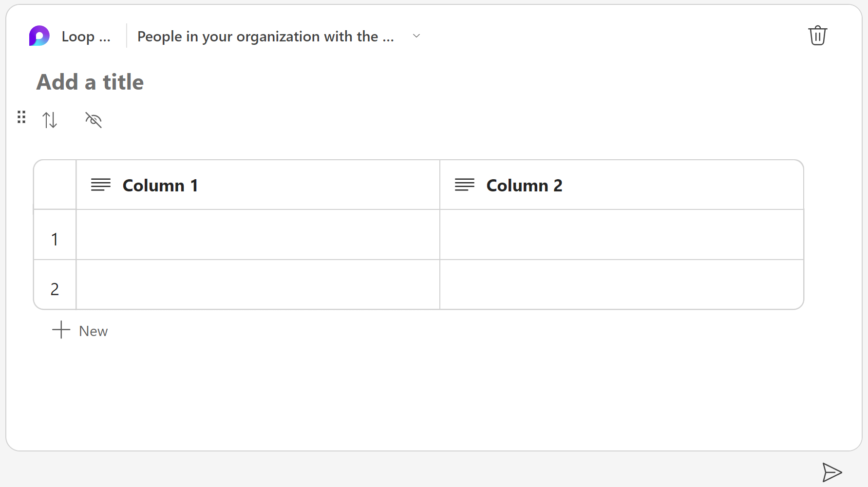The width and height of the screenshot is (868, 487).
Task: Expand the sharing permissions chevron
Action: coord(416,36)
